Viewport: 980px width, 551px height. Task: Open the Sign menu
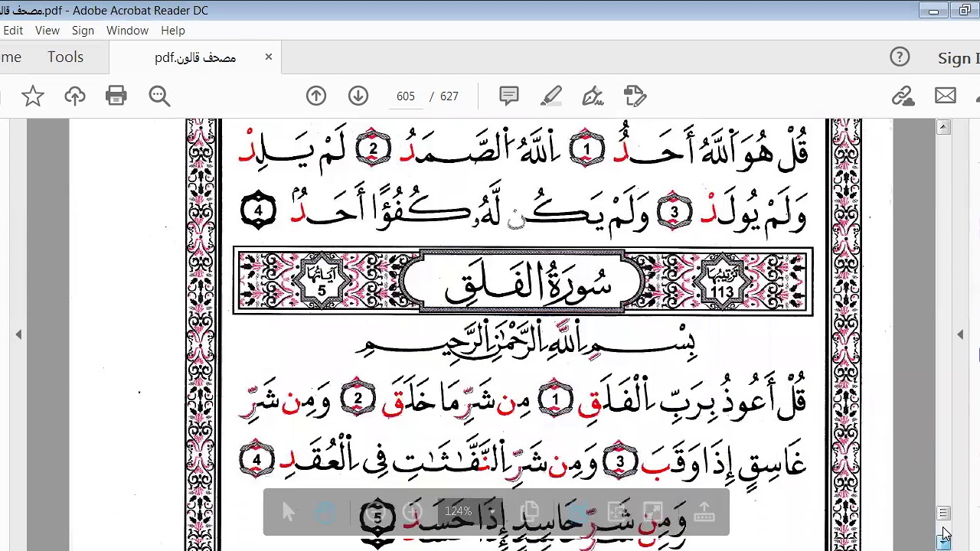pos(83,31)
